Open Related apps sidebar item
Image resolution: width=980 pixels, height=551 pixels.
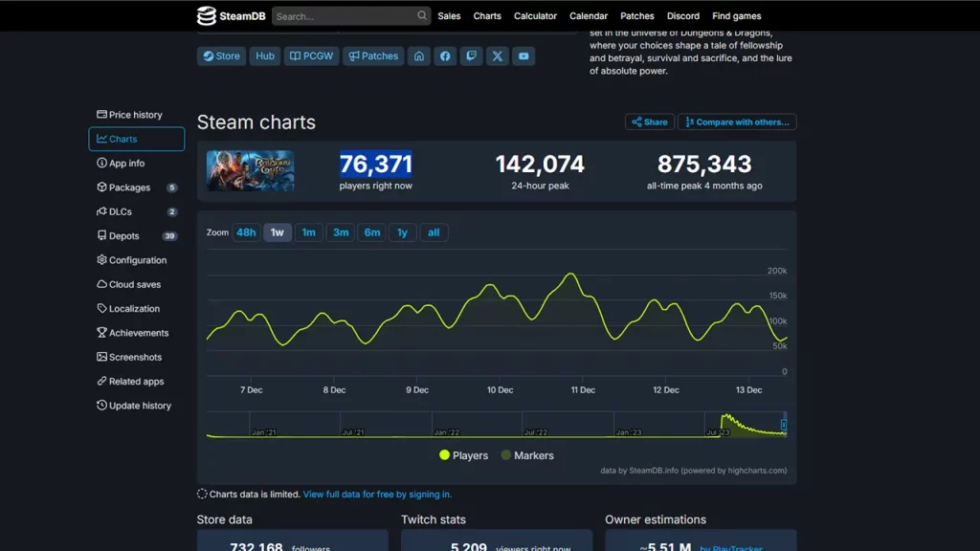tap(136, 381)
